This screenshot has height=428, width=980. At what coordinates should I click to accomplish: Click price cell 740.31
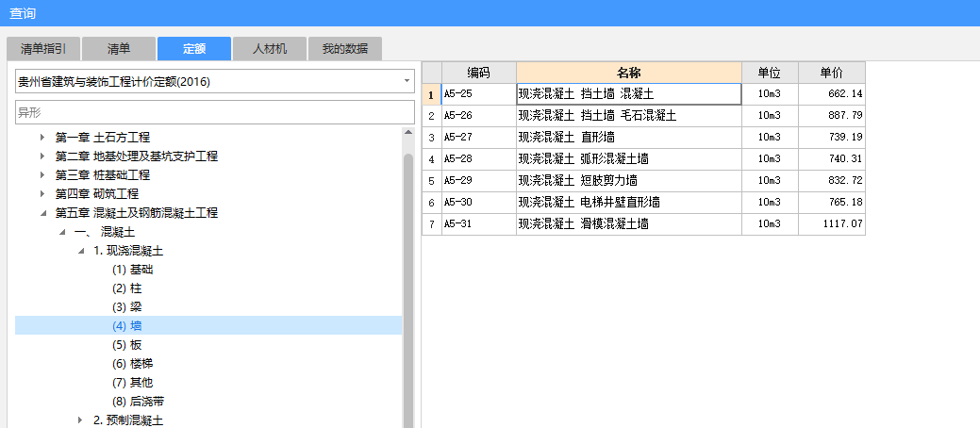[x=832, y=159]
